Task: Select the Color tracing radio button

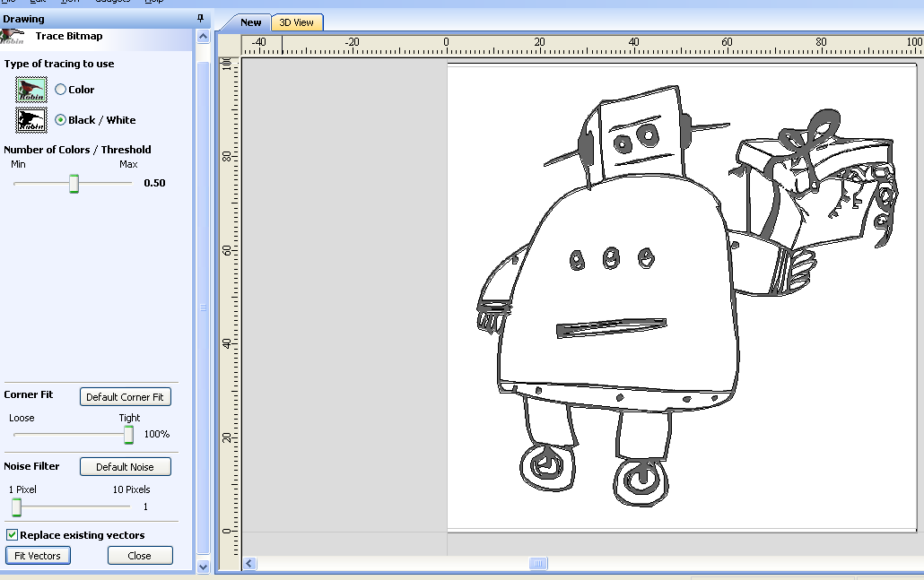Action: coord(62,89)
